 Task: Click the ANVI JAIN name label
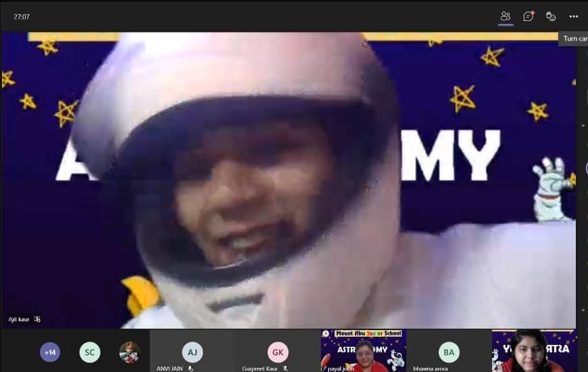pyautogui.click(x=170, y=369)
